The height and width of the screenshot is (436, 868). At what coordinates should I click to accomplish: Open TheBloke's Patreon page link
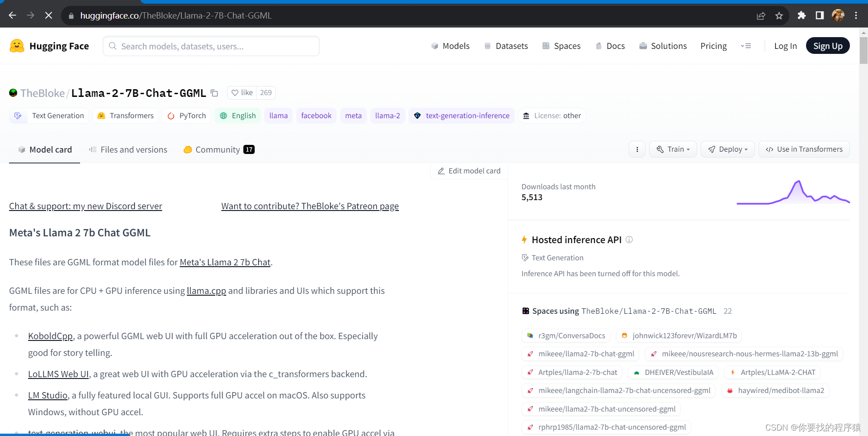click(x=310, y=206)
